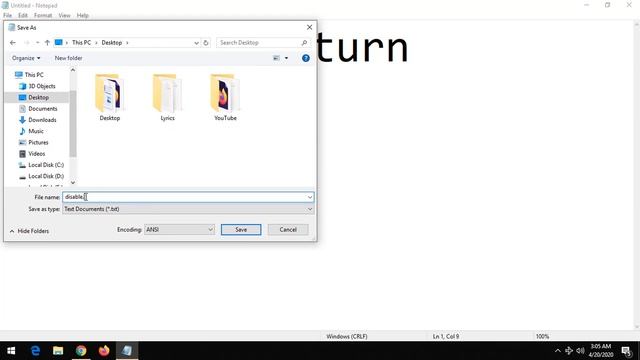Click Desktop in the address path
This screenshot has width=640, height=360.
coord(112,42)
